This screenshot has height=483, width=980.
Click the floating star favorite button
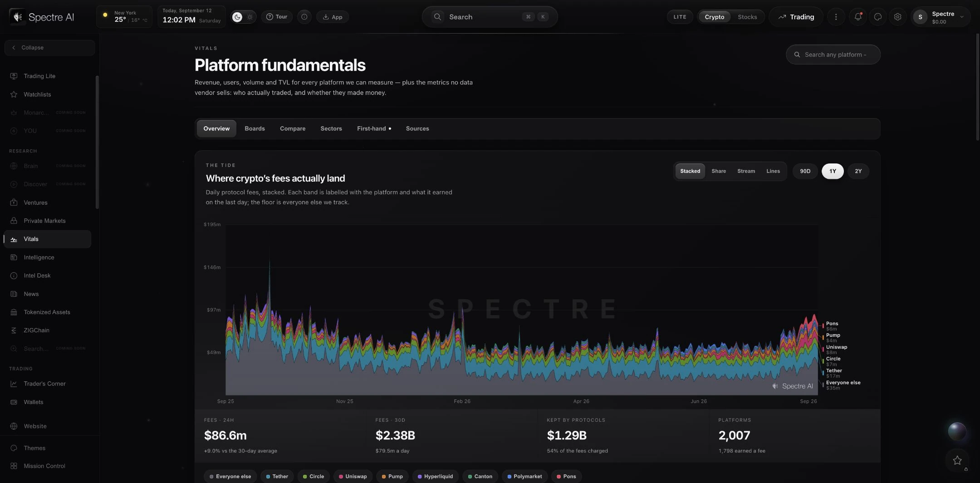coord(957,460)
